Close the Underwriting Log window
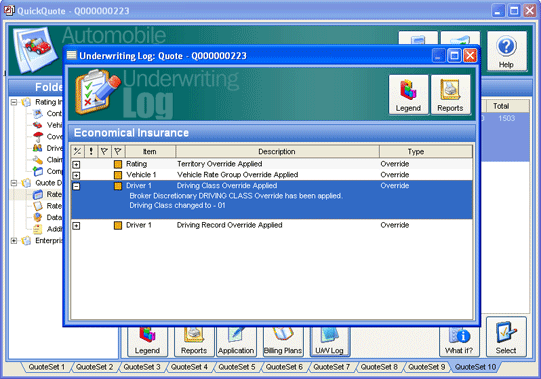The height and width of the screenshot is (379, 541). [470, 56]
